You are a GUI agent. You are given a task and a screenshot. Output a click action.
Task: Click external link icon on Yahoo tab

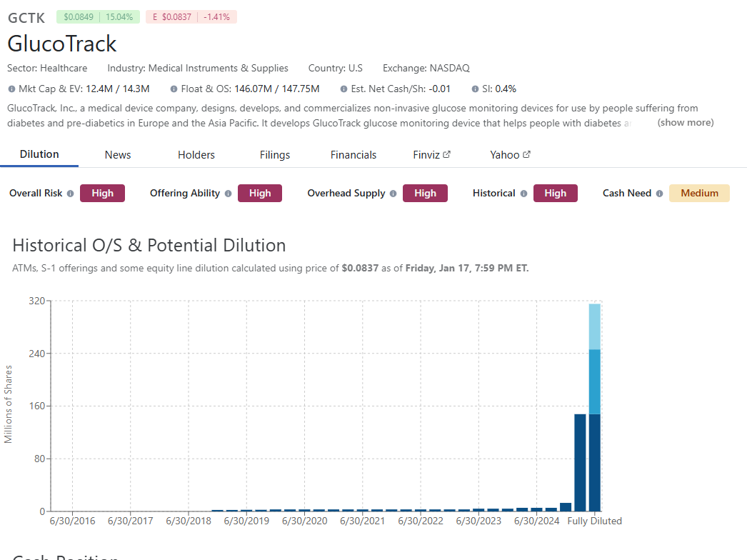[526, 154]
